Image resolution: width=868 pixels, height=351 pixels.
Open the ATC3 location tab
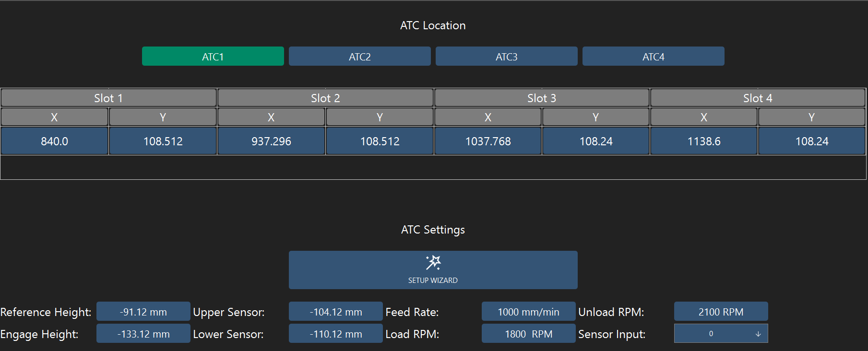coord(506,57)
